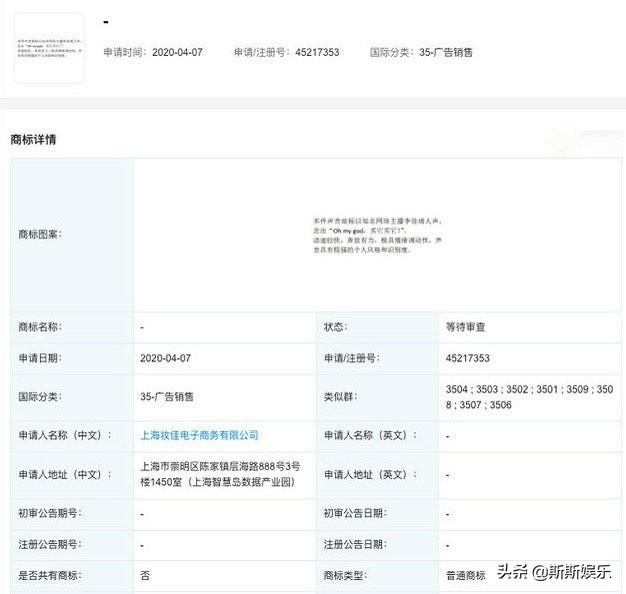The height and width of the screenshot is (594, 626).
Task: Click the 商标详情 section heading
Action: click(x=33, y=140)
